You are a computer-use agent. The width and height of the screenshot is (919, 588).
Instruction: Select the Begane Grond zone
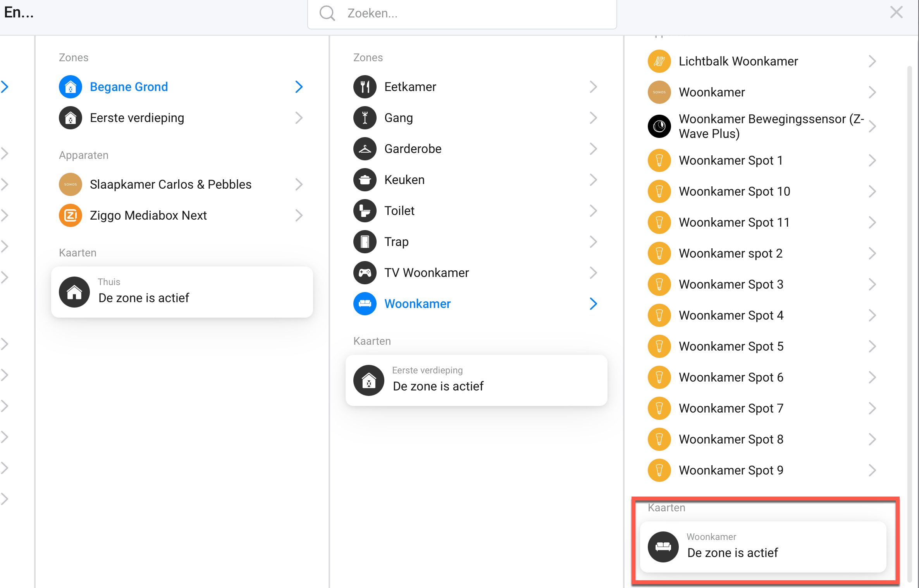click(x=129, y=87)
